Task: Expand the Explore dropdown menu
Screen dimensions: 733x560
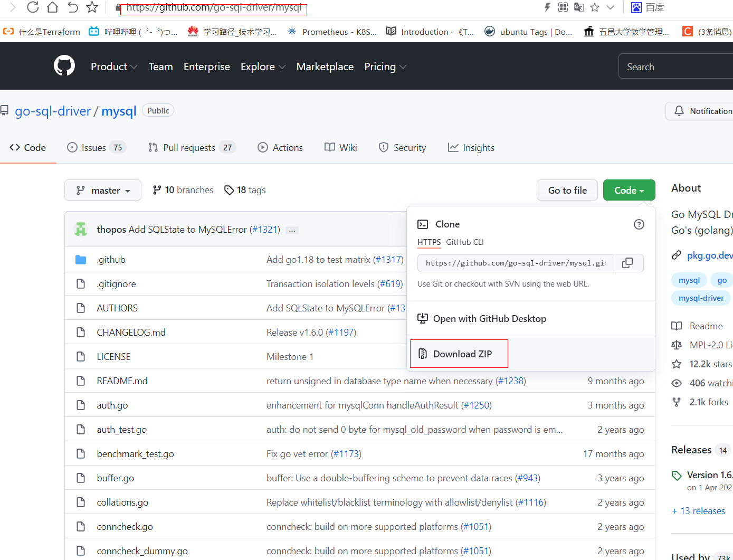Action: (263, 67)
